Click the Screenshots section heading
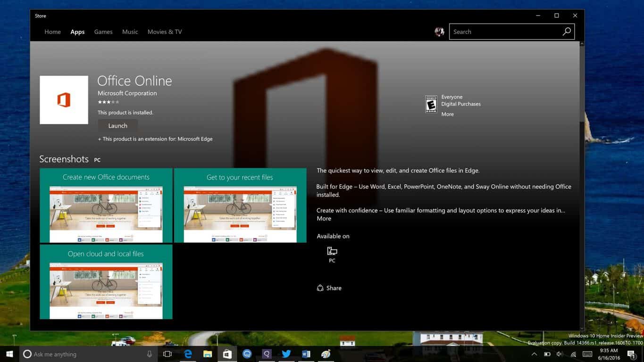Viewport: 644px width, 362px height. click(64, 159)
